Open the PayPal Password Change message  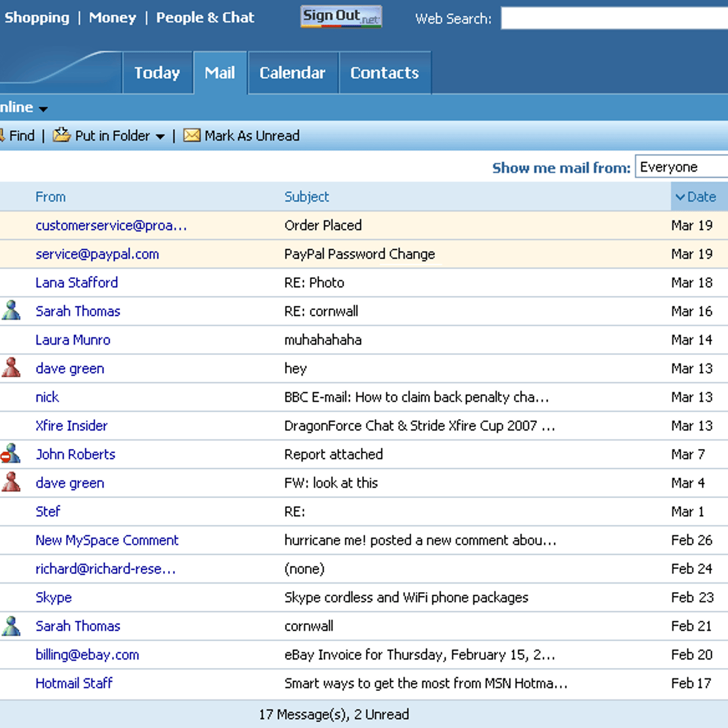360,254
